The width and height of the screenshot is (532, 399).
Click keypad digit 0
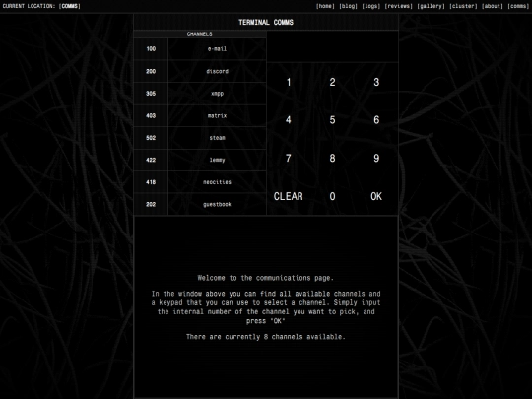pos(333,196)
